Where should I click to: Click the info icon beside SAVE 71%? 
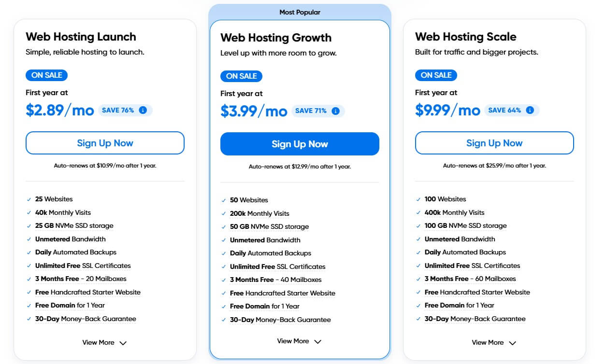(336, 111)
